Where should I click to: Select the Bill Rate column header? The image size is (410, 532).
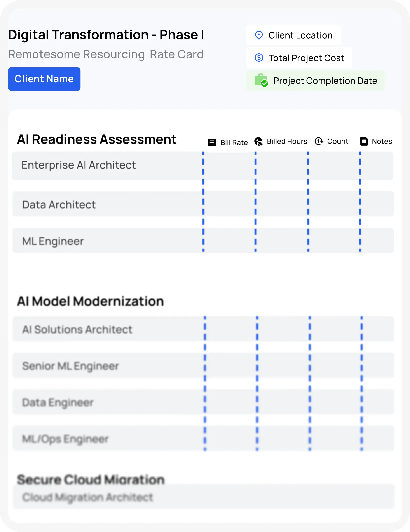coord(228,142)
